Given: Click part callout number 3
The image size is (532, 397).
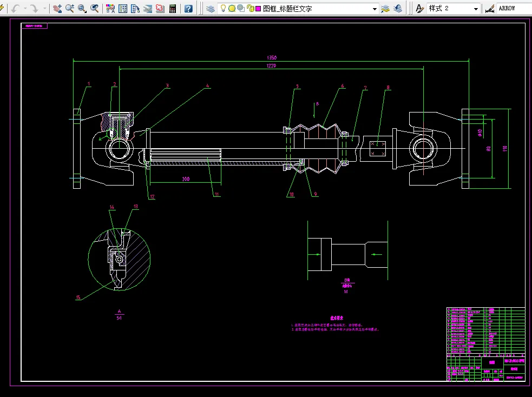Looking at the screenshot, I should (x=167, y=86).
